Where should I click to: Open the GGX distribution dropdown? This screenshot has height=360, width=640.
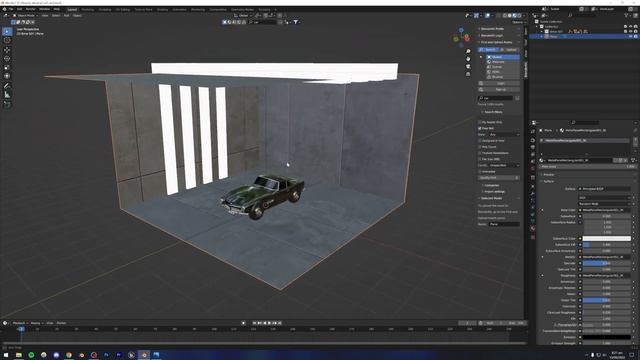click(604, 198)
